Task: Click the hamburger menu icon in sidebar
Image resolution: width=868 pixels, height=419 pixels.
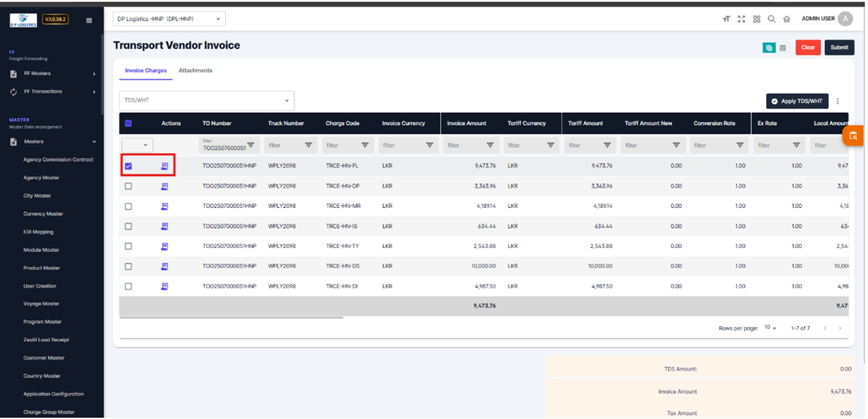Action: (x=89, y=21)
